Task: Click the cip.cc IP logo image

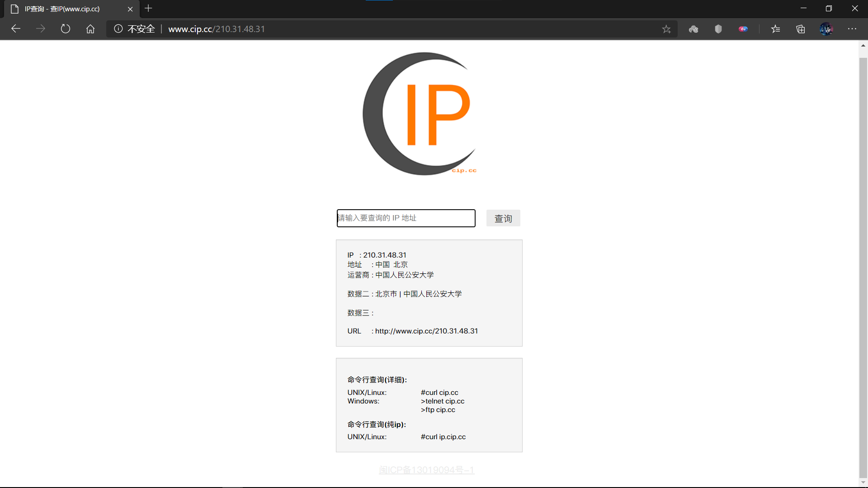Action: [420, 114]
